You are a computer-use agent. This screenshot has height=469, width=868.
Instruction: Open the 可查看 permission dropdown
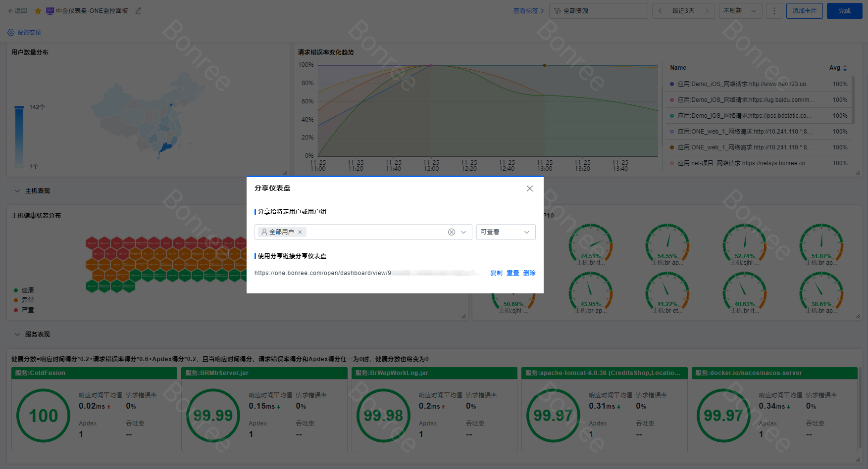coord(505,232)
